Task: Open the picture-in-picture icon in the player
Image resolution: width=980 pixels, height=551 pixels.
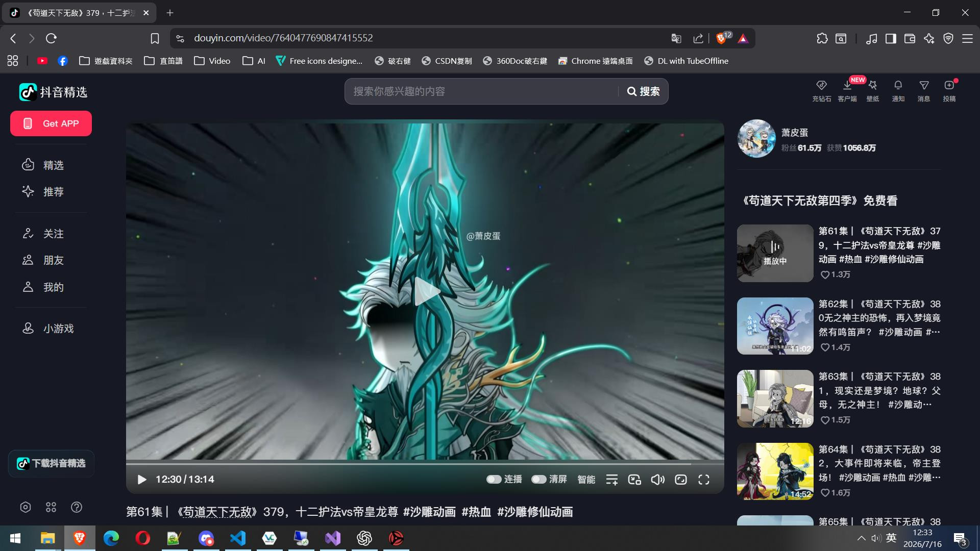Action: click(634, 480)
